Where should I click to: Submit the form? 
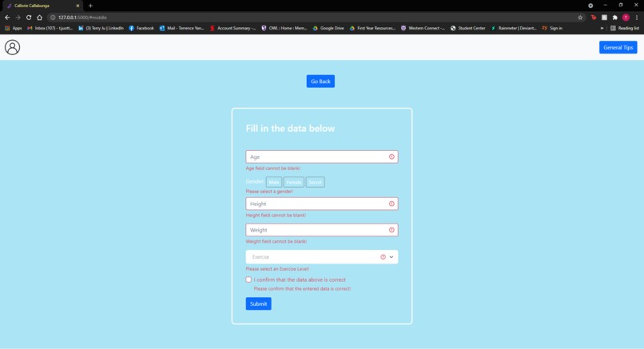[x=258, y=303]
